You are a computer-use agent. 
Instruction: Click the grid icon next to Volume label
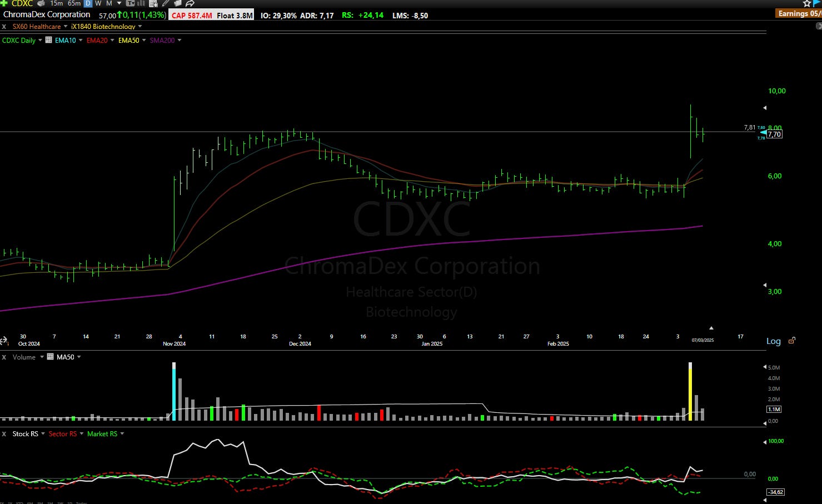pyautogui.click(x=51, y=357)
